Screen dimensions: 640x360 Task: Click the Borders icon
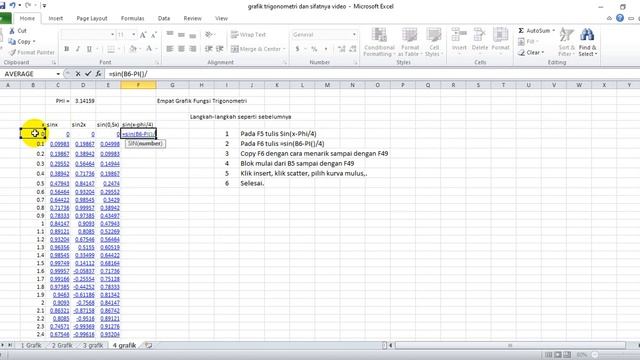(x=111, y=49)
